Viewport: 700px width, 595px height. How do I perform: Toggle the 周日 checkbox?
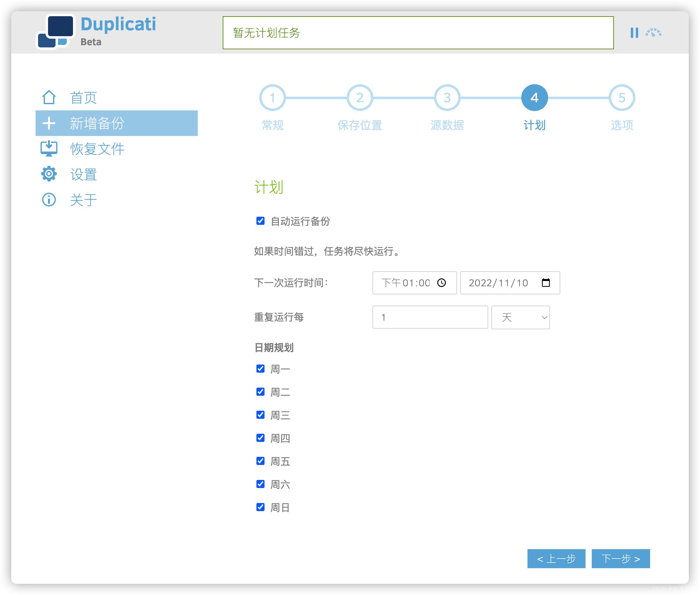[260, 507]
